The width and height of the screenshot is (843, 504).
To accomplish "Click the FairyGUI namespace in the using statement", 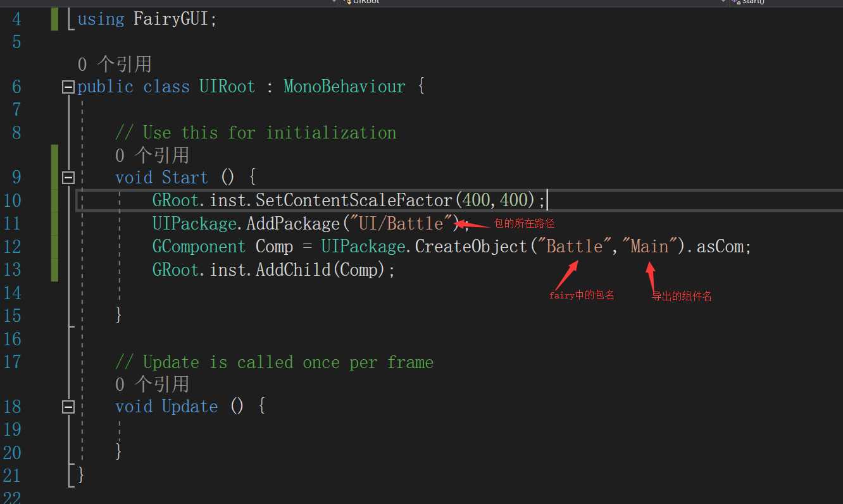I will pyautogui.click(x=172, y=19).
